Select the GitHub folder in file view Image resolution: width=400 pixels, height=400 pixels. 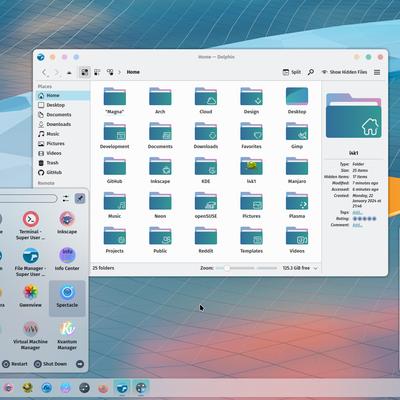115,170
